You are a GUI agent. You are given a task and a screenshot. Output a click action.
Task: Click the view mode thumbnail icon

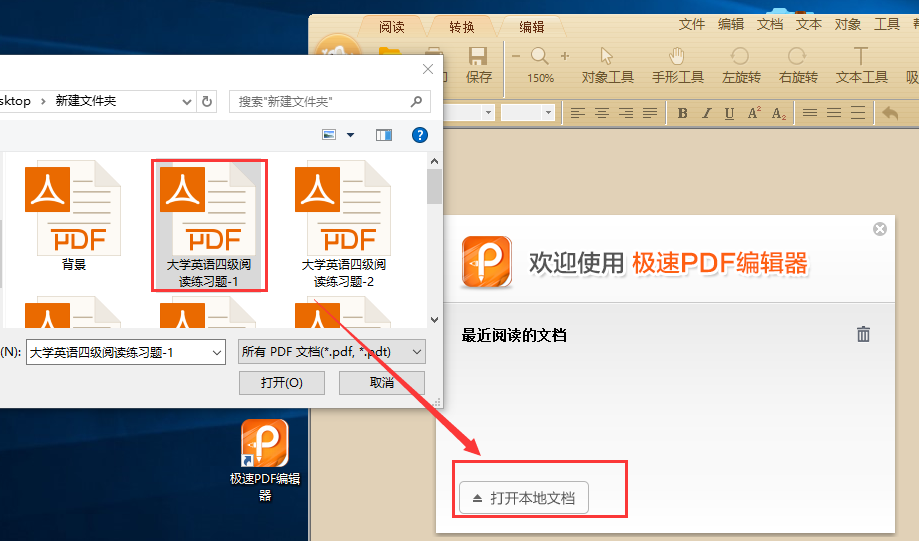click(329, 135)
